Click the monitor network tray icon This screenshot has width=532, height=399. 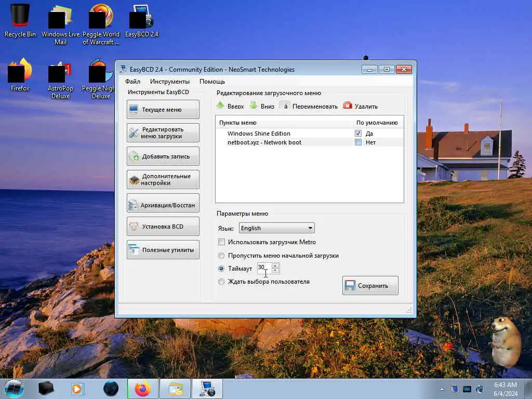[x=467, y=389]
